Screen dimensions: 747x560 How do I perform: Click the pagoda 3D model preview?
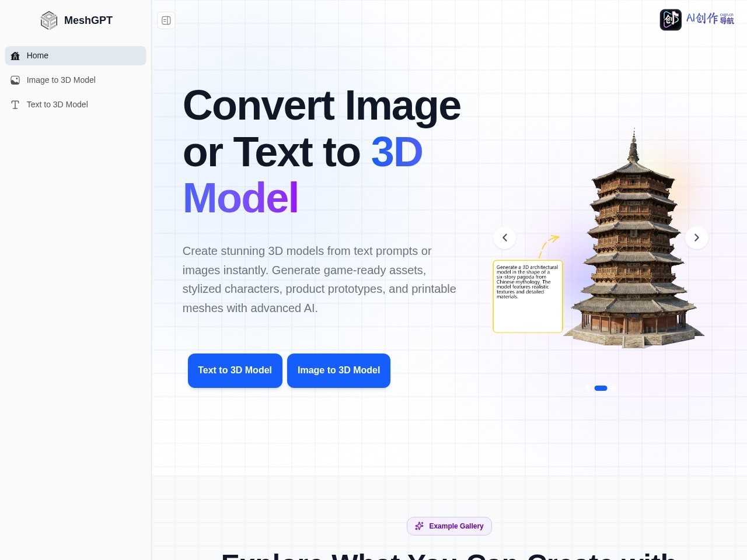[x=634, y=239]
